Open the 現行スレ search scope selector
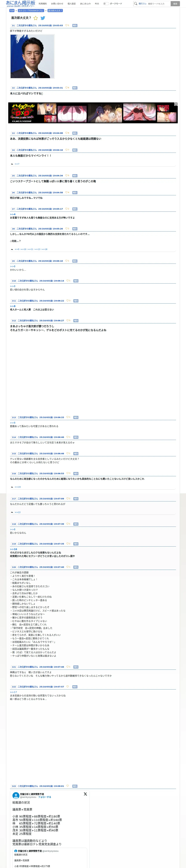The image size is (186, 868). pyautogui.click(x=142, y=4)
